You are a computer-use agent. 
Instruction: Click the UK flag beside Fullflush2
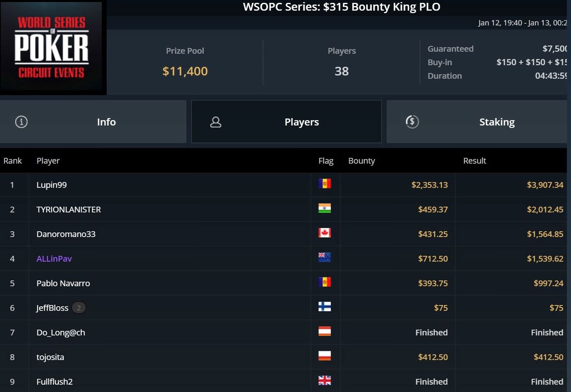click(324, 381)
